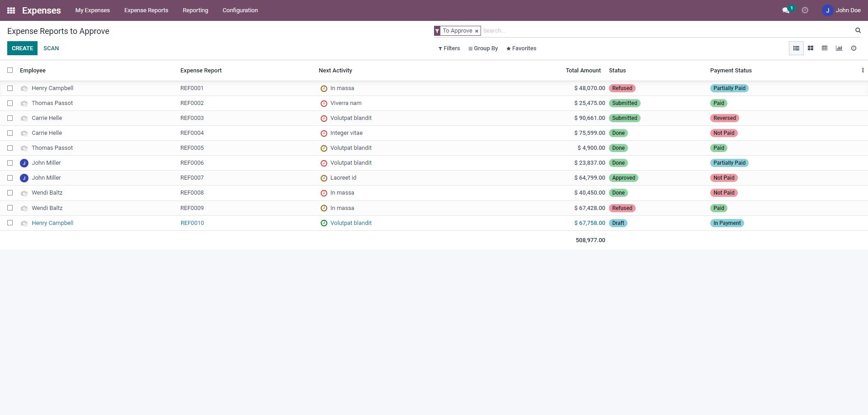The height and width of the screenshot is (415, 868).
Task: Click the SCAN button
Action: pyautogui.click(x=51, y=48)
